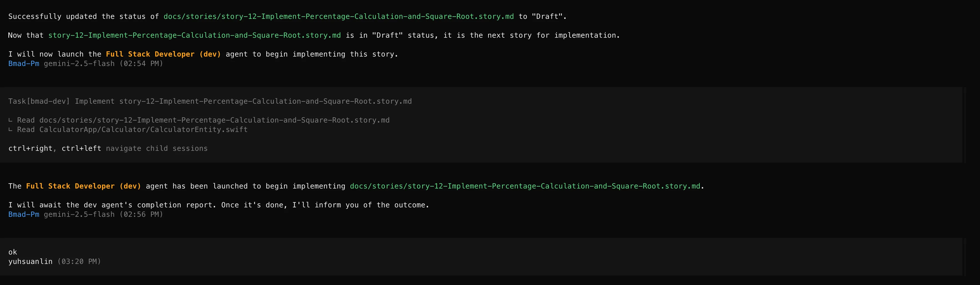Viewport: 980px width, 285px height.
Task: Click the ctrl+left keyboard shortcut label
Action: [x=82, y=148]
